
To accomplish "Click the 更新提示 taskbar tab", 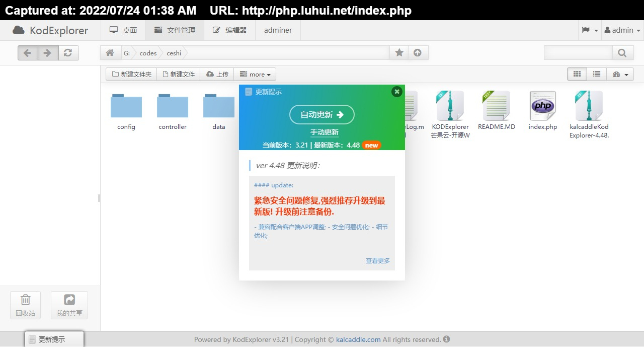I will tap(54, 339).
